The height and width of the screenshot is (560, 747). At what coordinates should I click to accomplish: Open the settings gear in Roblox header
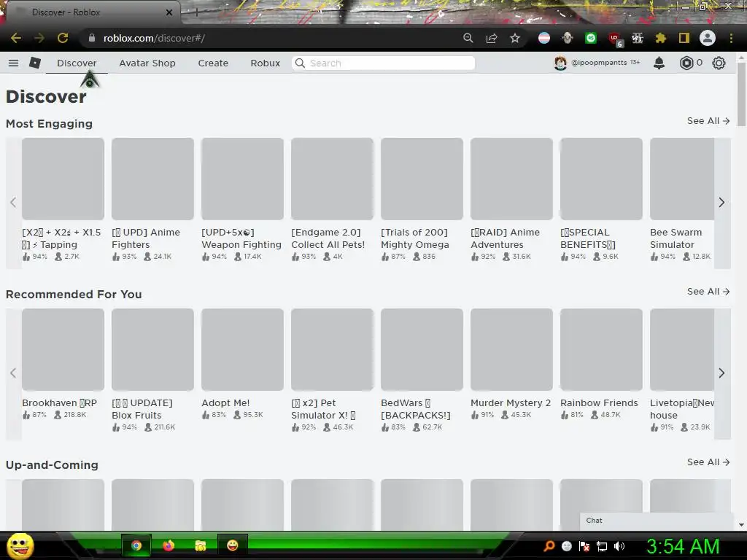[719, 63]
